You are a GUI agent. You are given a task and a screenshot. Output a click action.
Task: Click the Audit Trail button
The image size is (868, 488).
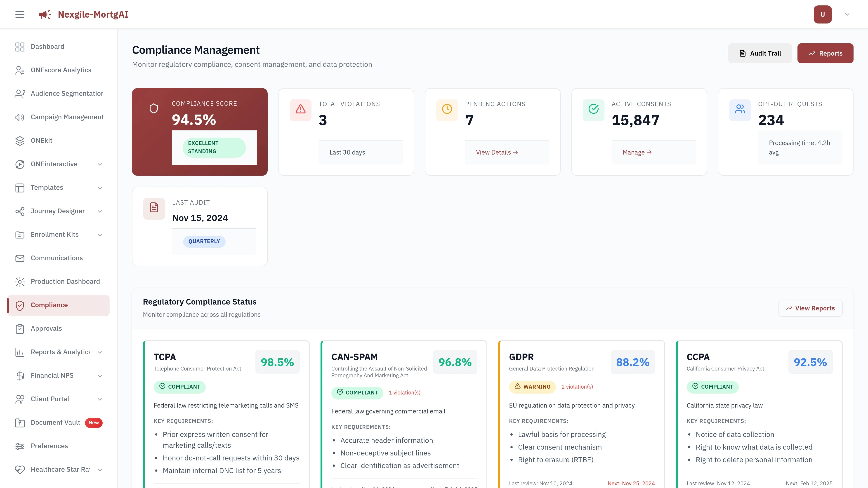[x=760, y=53]
